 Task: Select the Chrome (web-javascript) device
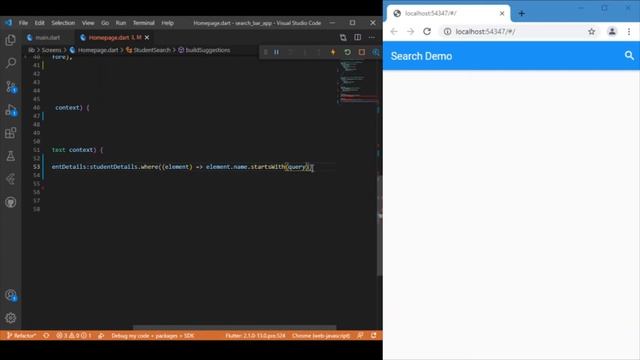[x=321, y=336]
